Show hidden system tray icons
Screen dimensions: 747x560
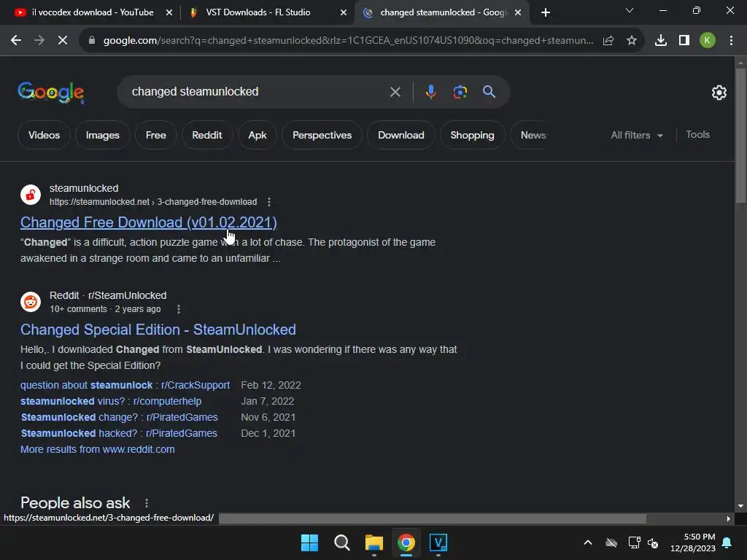click(588, 542)
